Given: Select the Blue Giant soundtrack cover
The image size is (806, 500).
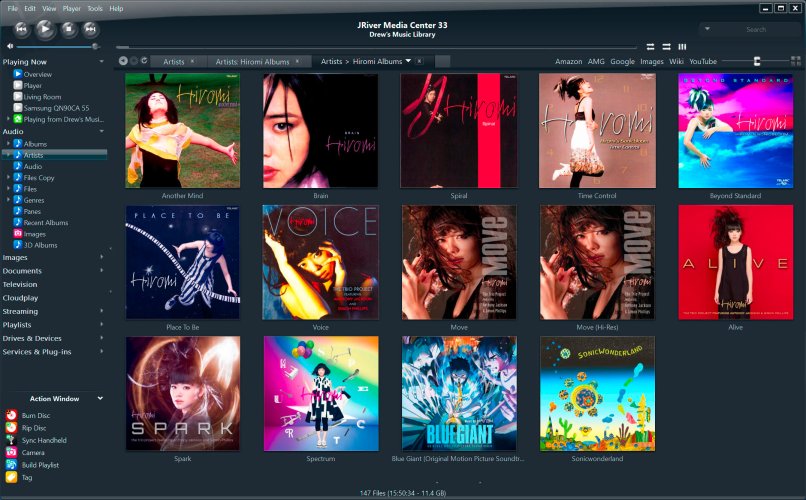Looking at the screenshot, I should (x=459, y=394).
